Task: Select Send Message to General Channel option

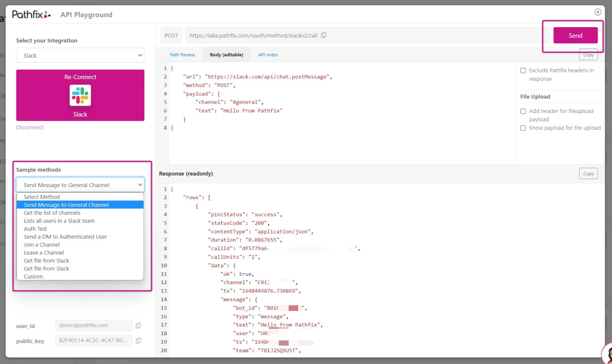Action: (80, 205)
